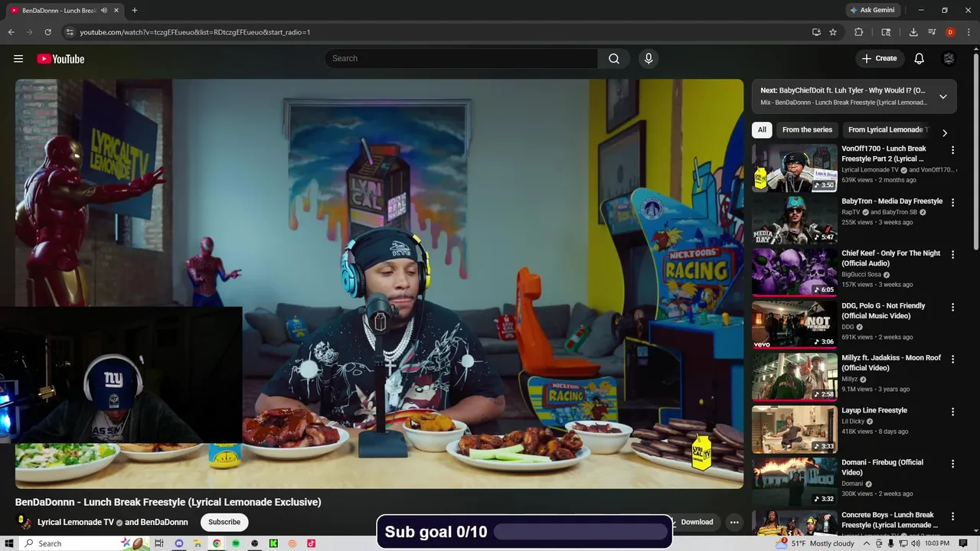980x551 pixels.
Task: Select the All filter chip
Action: point(762,129)
